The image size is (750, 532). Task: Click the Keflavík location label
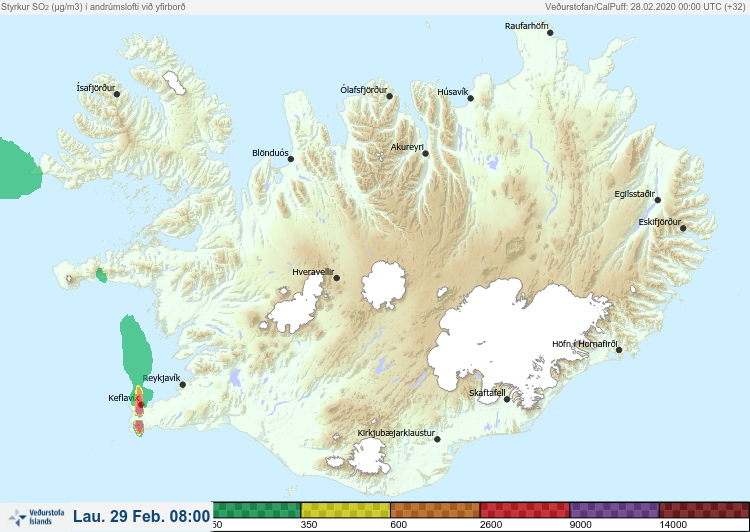coord(124,398)
